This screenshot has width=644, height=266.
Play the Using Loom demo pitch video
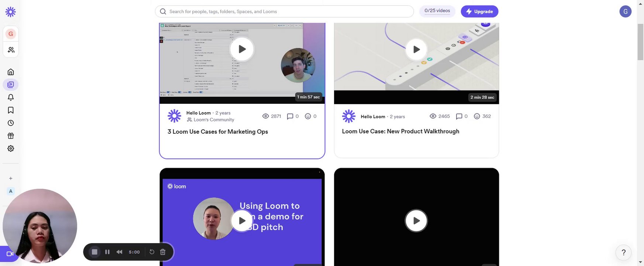(242, 221)
